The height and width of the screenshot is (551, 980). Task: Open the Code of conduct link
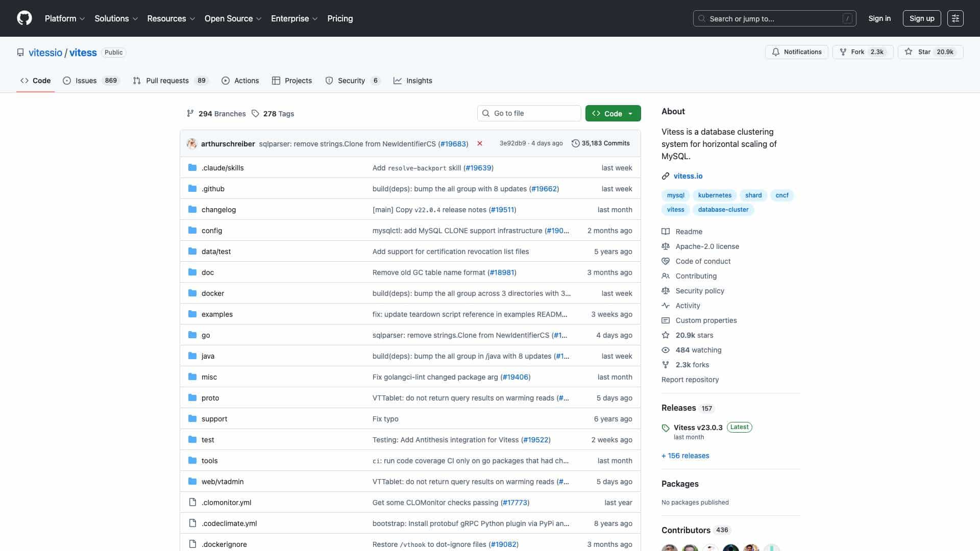point(703,261)
